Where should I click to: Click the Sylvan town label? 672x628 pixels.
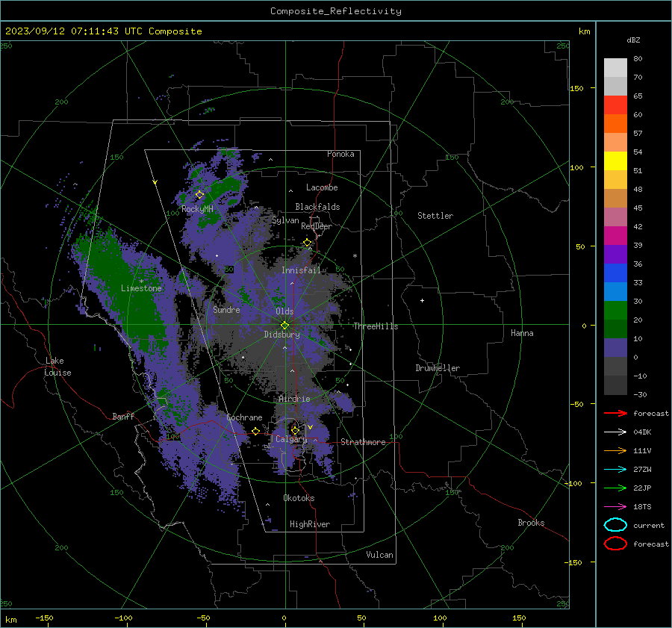[x=285, y=220]
